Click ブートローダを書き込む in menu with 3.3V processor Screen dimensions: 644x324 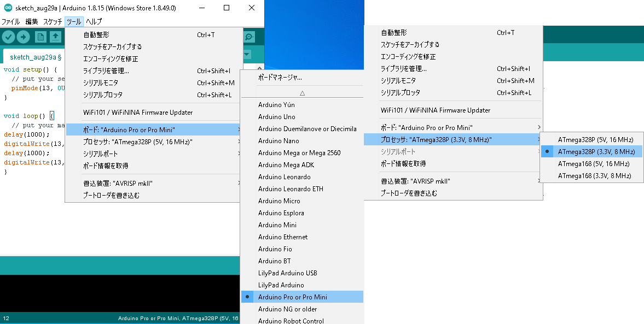pyautogui.click(x=453, y=193)
